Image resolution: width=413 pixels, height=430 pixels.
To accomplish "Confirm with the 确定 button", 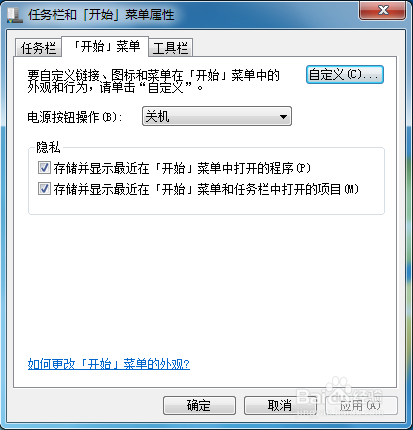I will tap(199, 405).
